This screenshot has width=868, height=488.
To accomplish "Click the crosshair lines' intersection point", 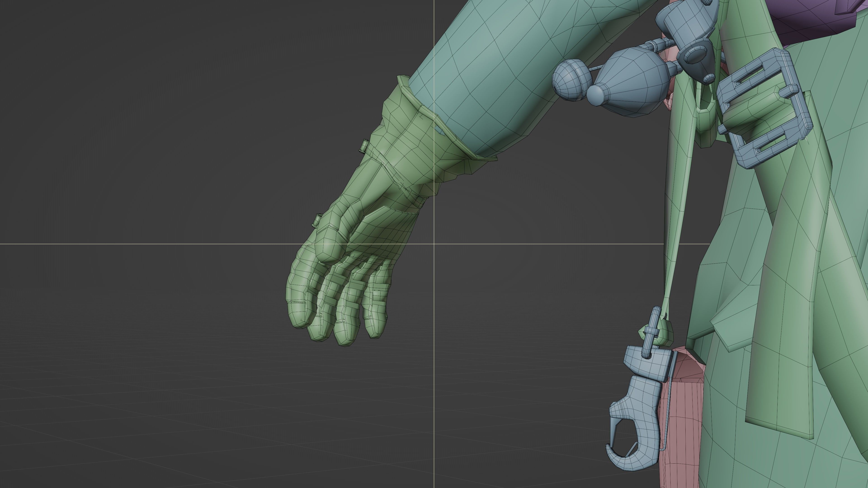I will click(x=434, y=244).
